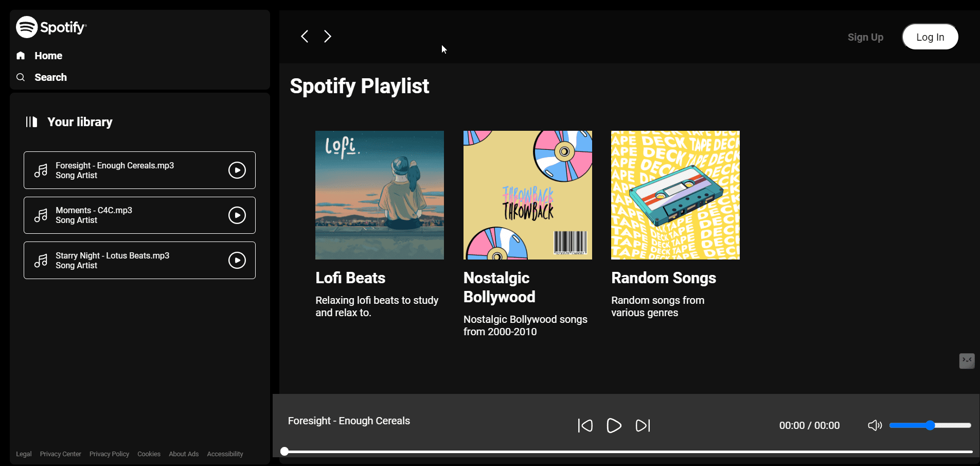Open the Privacy Policy footer link

[x=109, y=454]
